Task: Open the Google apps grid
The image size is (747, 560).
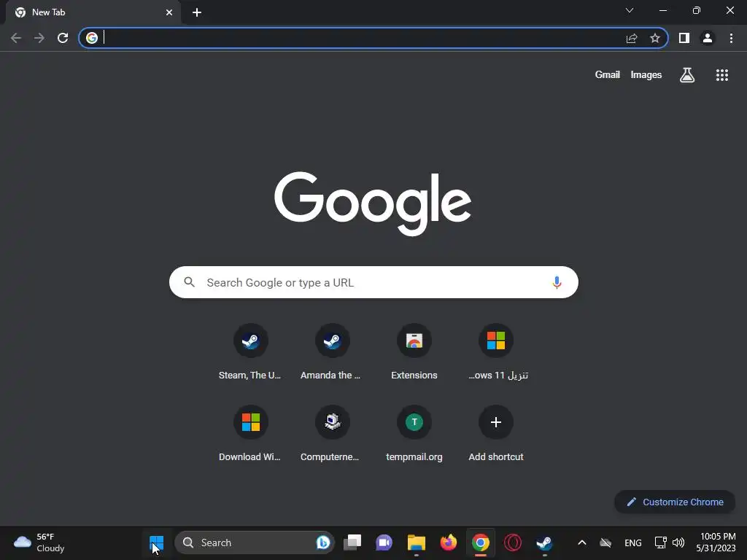Action: [722, 75]
